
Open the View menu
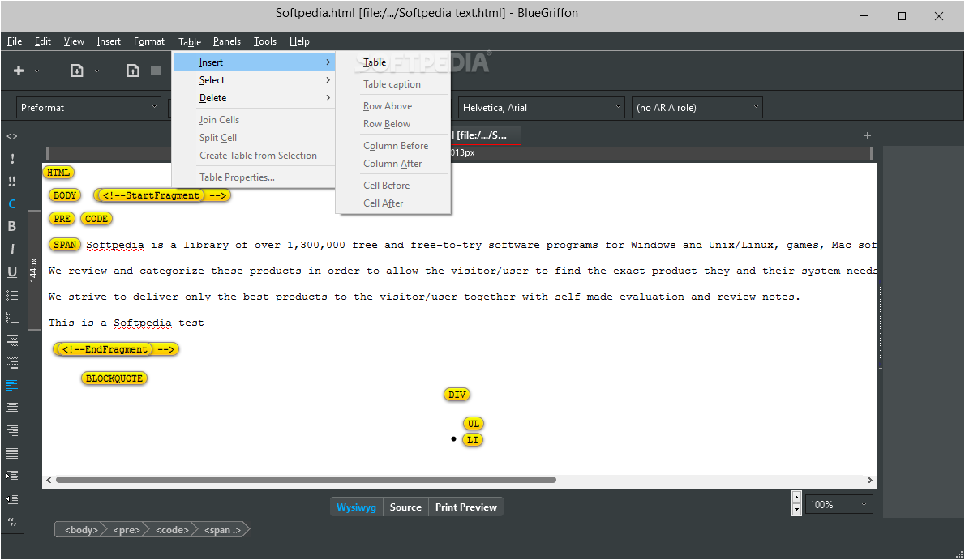[x=74, y=41]
